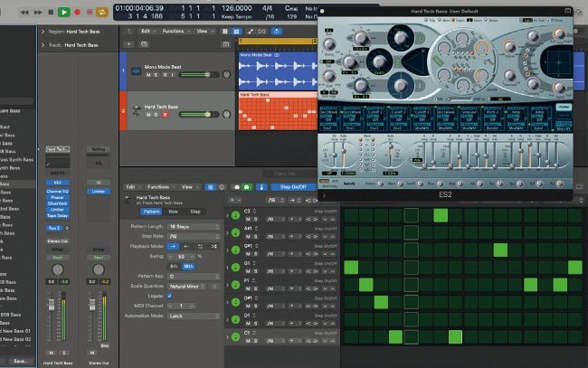588x368 pixels.
Task: Open the ES2 instrument slot in channel strip
Action: 58,183
